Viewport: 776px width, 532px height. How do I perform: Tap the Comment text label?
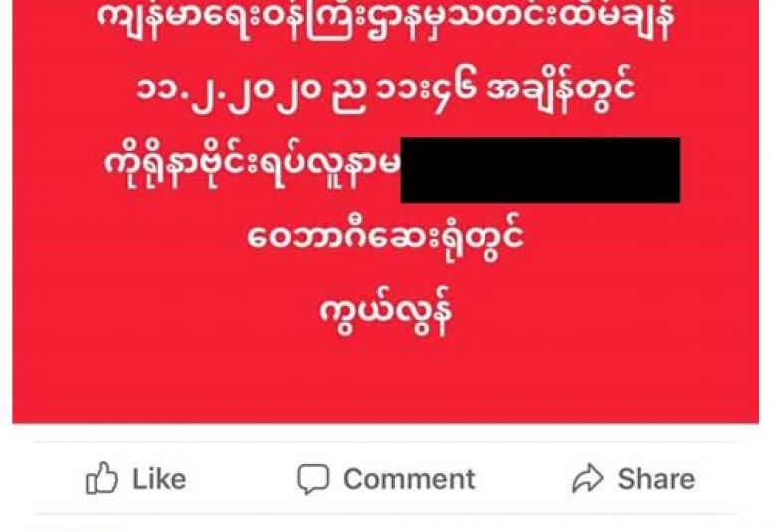[409, 479]
